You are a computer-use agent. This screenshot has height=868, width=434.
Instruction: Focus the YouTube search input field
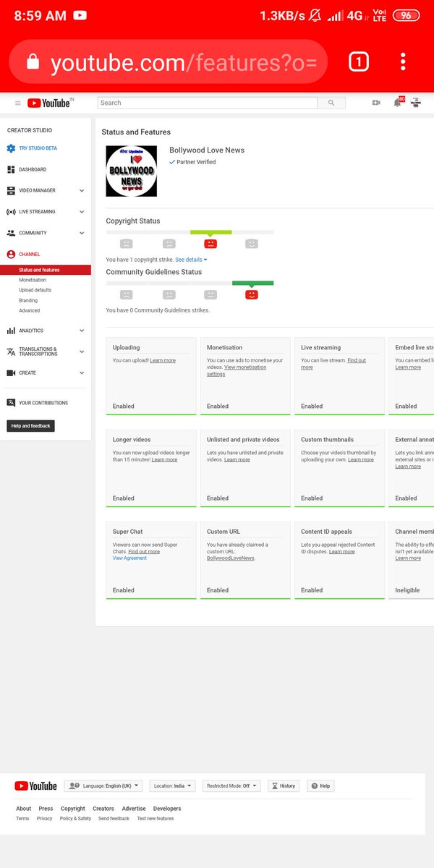(208, 103)
